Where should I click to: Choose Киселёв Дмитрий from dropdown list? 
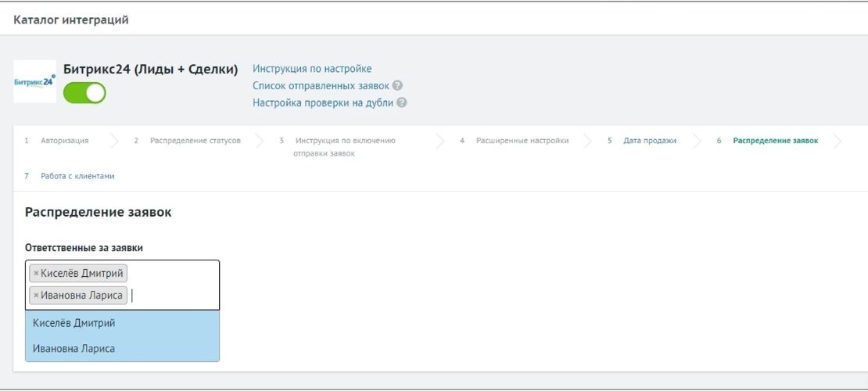click(x=122, y=324)
